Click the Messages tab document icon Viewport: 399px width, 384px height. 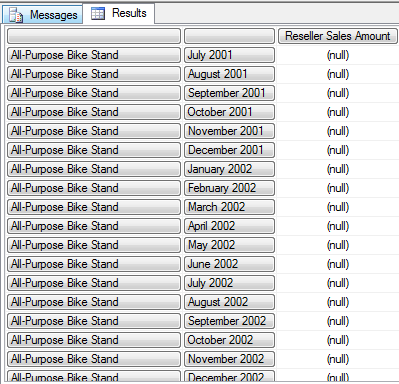(15, 15)
